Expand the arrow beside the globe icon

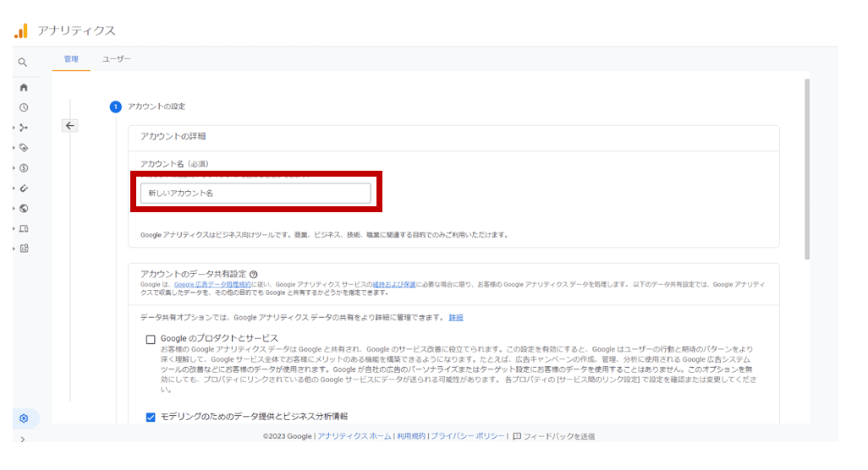14,209
